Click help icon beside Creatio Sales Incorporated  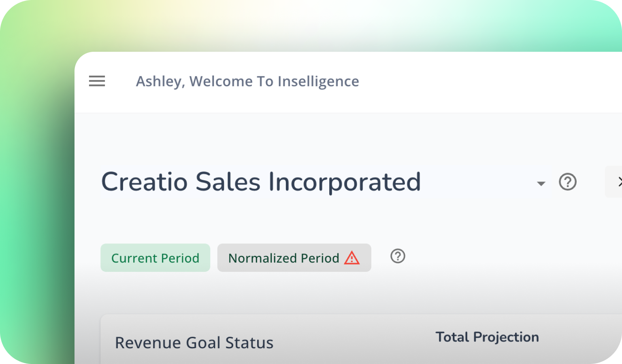[x=567, y=182]
